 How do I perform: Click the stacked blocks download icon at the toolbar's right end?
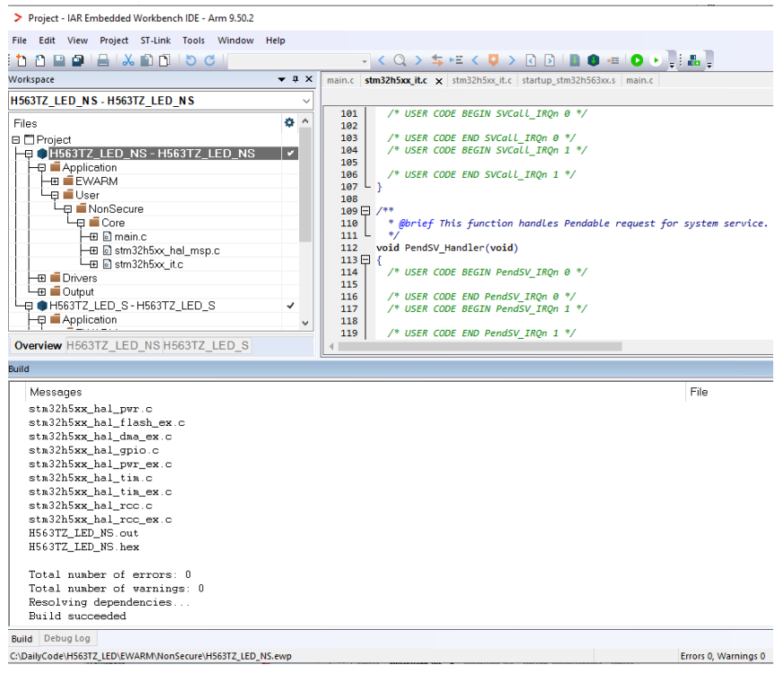tap(693, 60)
